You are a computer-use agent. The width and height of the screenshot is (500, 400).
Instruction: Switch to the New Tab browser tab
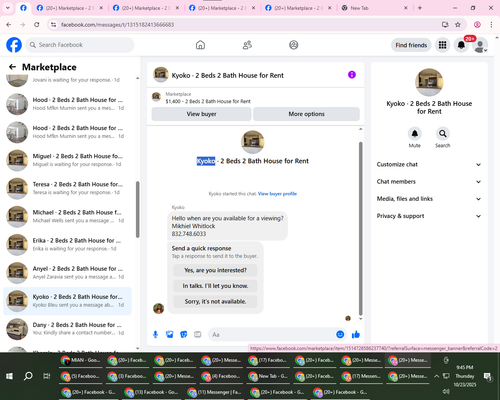pos(374,8)
